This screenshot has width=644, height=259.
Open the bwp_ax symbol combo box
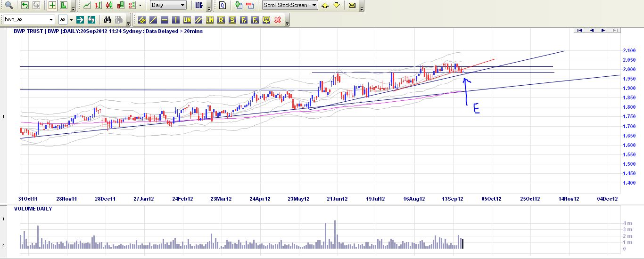click(x=29, y=20)
